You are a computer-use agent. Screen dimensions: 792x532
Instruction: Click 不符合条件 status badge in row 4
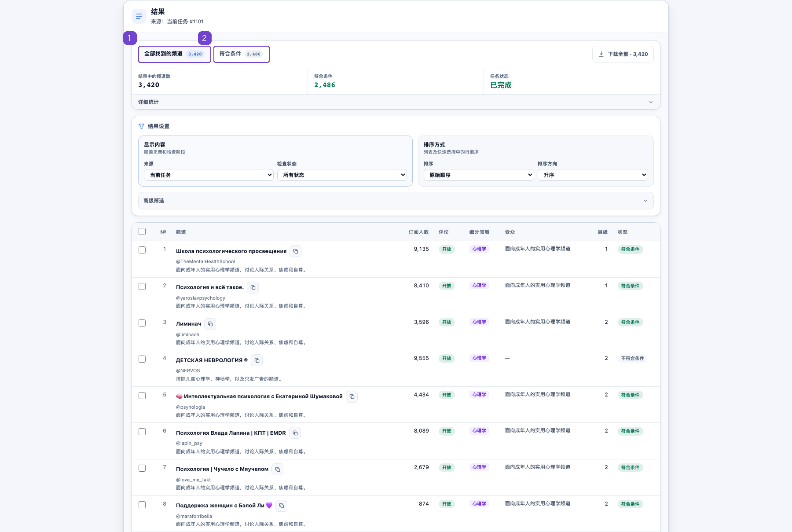(x=632, y=359)
